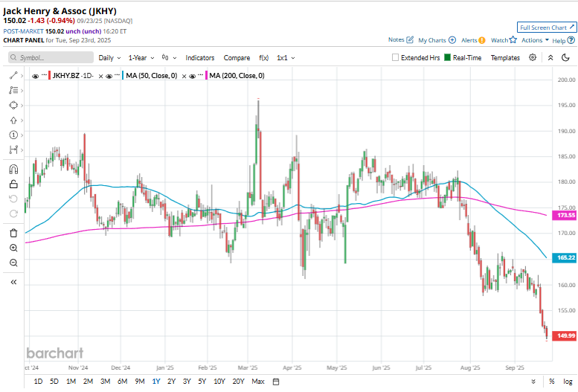Select the 5Y time range
The width and height of the screenshot is (578, 392).
202,382
